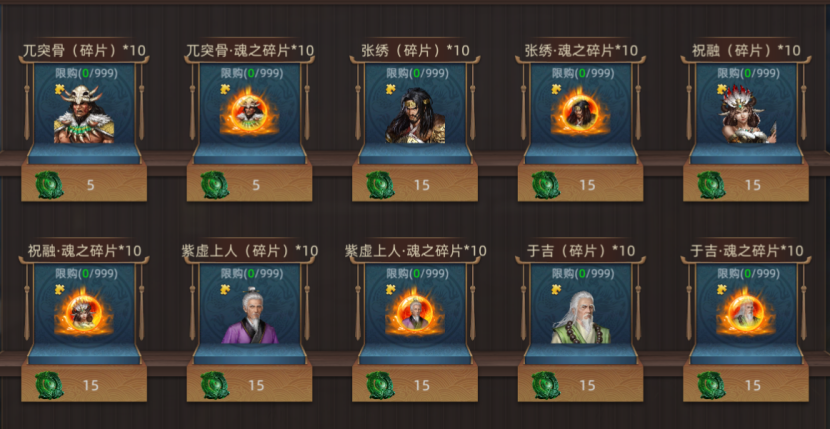Click purchase limit text of 紫虚上人·魂之碎片

tap(415, 273)
